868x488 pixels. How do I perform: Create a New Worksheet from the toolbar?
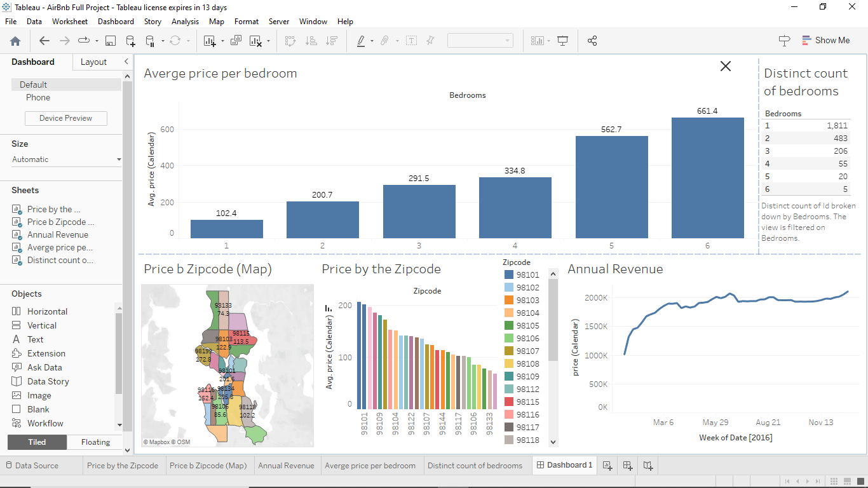[x=208, y=40]
